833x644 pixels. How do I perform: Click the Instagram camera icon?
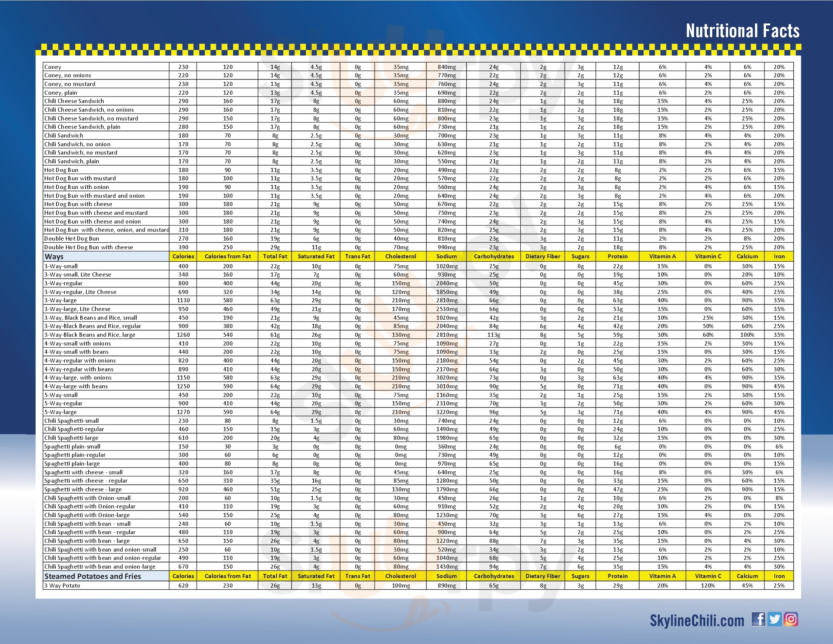791,619
